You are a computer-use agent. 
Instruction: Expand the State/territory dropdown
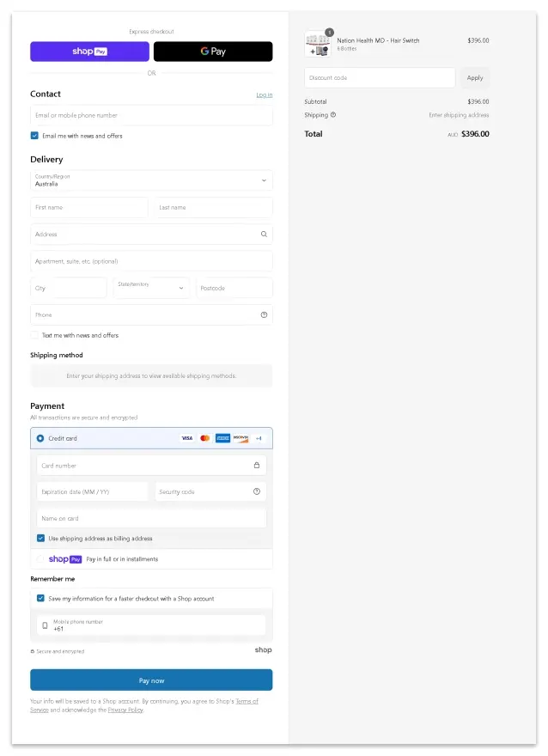point(151,288)
